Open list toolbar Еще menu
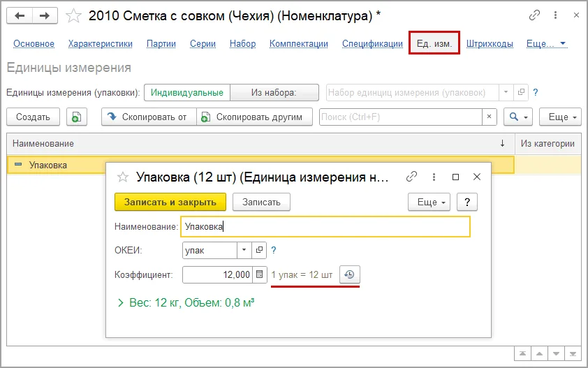588x368 pixels. [x=560, y=117]
